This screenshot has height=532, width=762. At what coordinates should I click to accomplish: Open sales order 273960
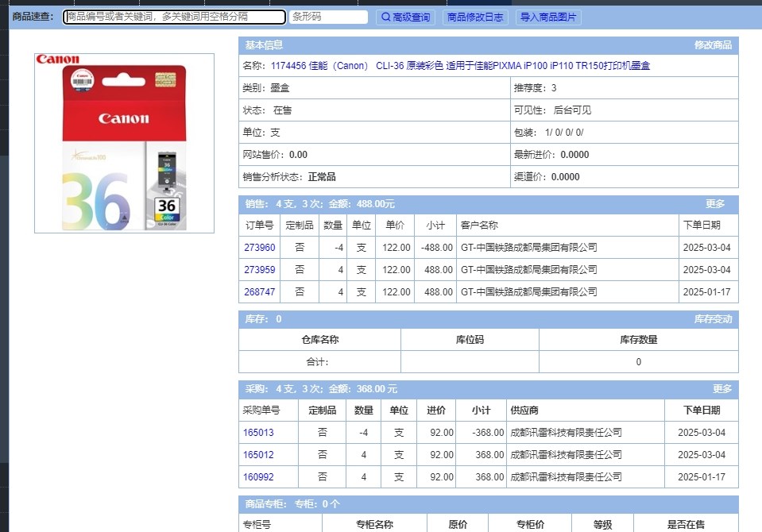(x=260, y=248)
